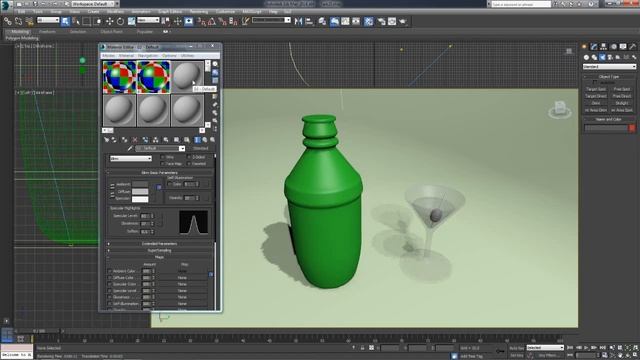The image size is (640, 360).
Task: Open the Material menu in Material Editor
Action: [x=126, y=56]
